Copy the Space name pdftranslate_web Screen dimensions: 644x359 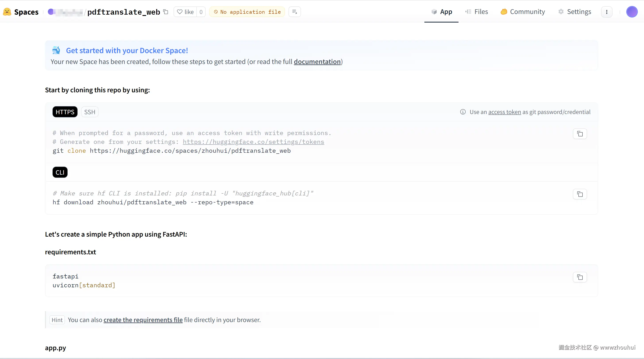point(166,12)
